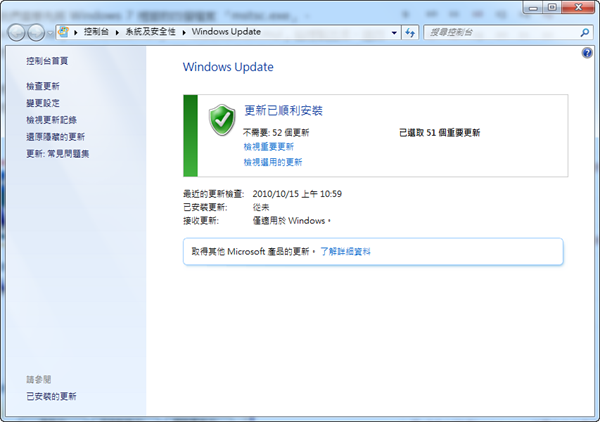Open 控制台首頁 in the left pane
This screenshot has height=422, width=600.
[47, 61]
